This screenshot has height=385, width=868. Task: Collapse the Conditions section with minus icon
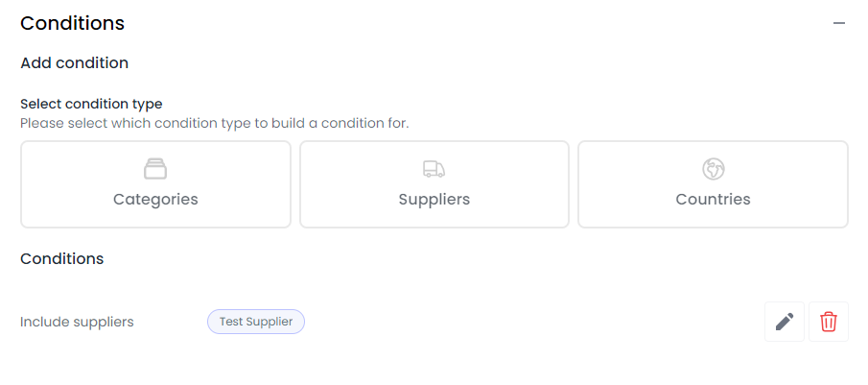(839, 23)
